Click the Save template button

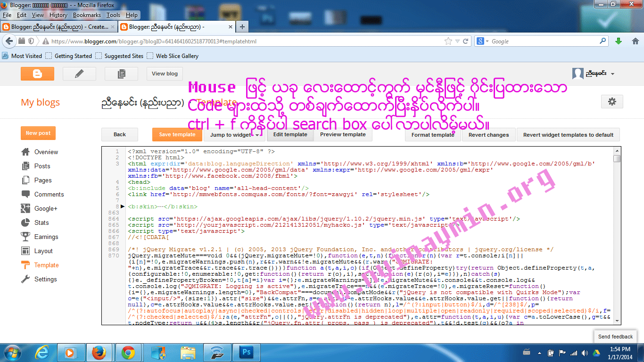177,135
